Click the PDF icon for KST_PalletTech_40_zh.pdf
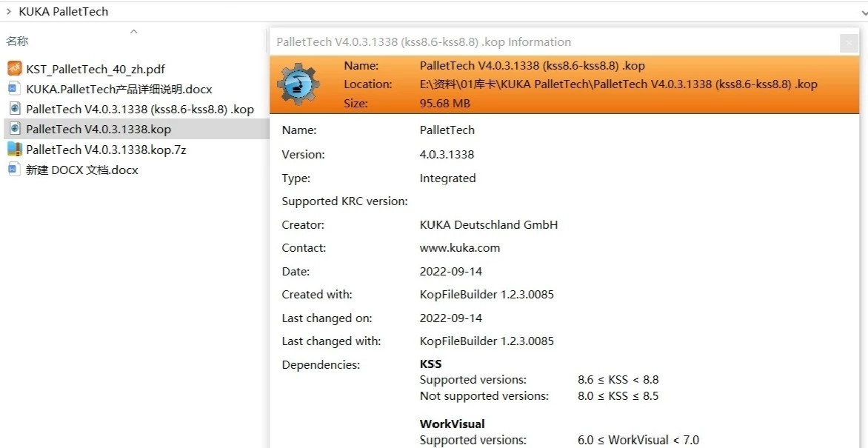Screen dimensions: 868x448 tap(15, 69)
